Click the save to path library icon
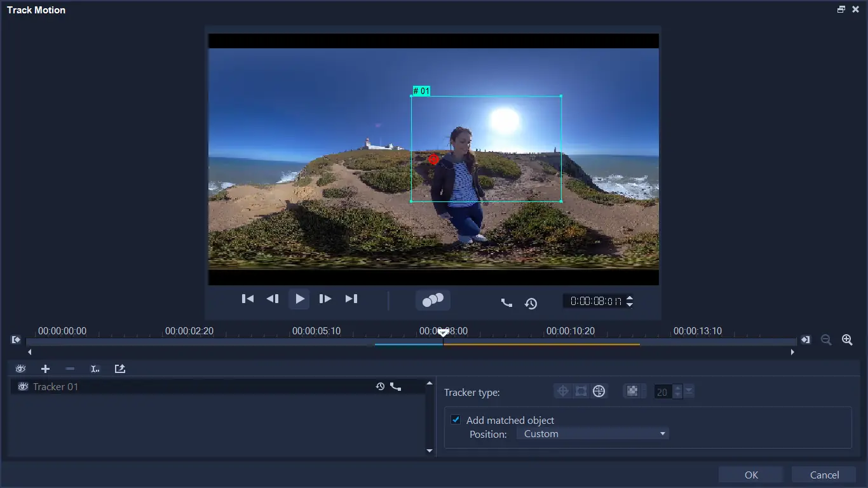The height and width of the screenshot is (488, 868). click(x=119, y=369)
